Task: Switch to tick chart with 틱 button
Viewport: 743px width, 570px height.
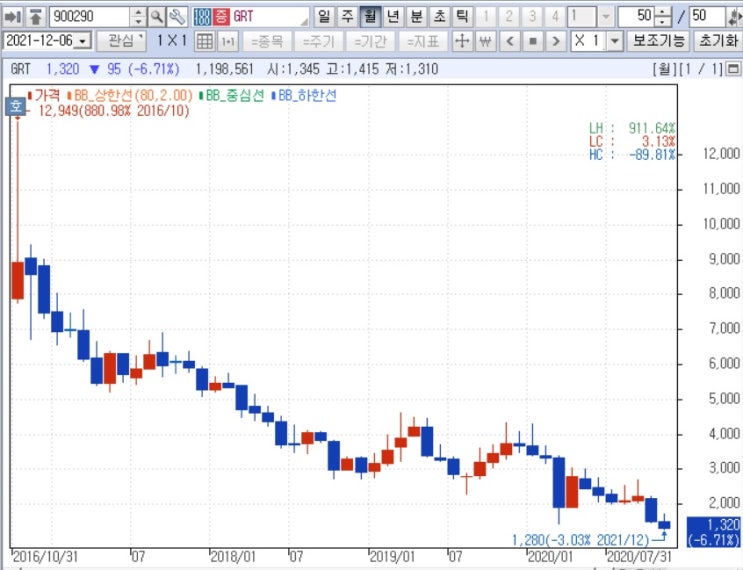Action: click(462, 17)
